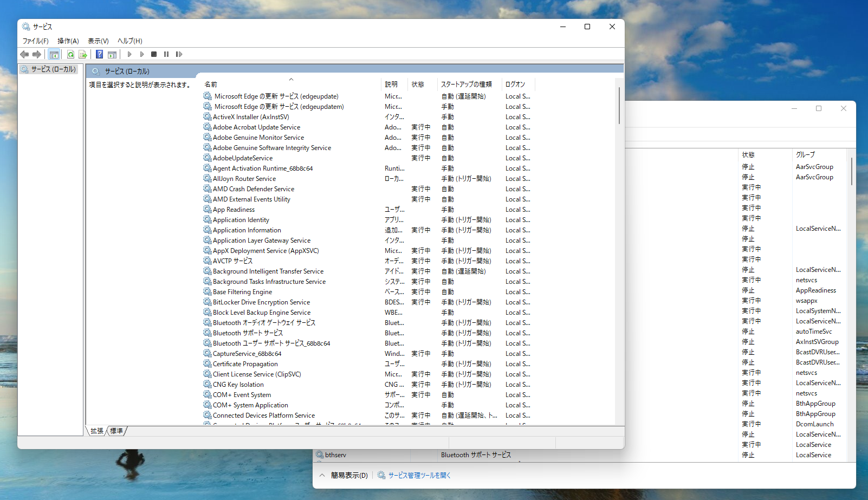This screenshot has width=868, height=500.
Task: Toggle the show/hide action pane toolbar icon
Action: coord(112,54)
